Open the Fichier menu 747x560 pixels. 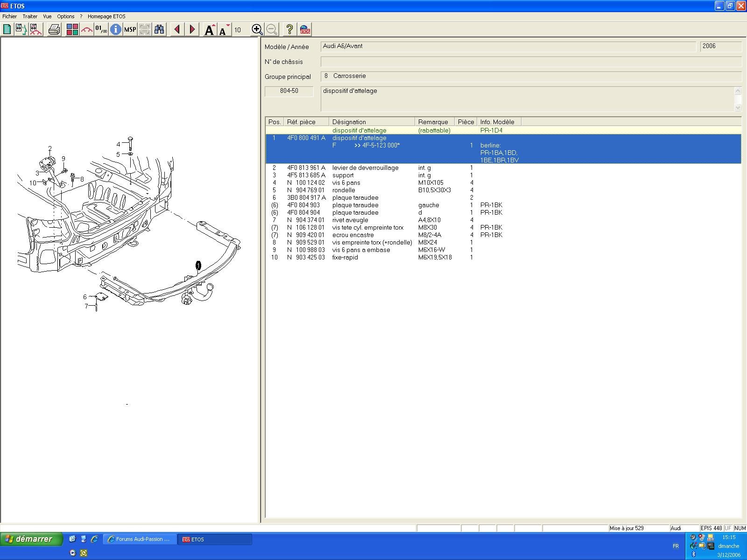click(x=9, y=16)
